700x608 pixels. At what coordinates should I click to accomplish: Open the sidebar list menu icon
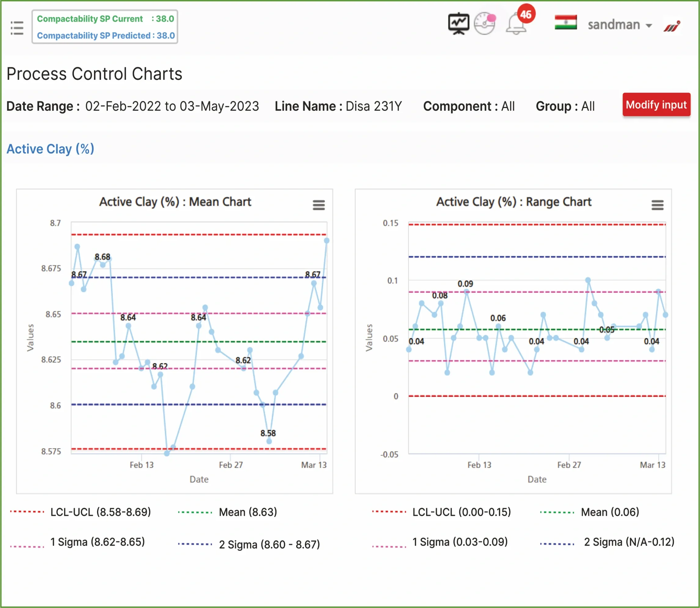tap(17, 28)
